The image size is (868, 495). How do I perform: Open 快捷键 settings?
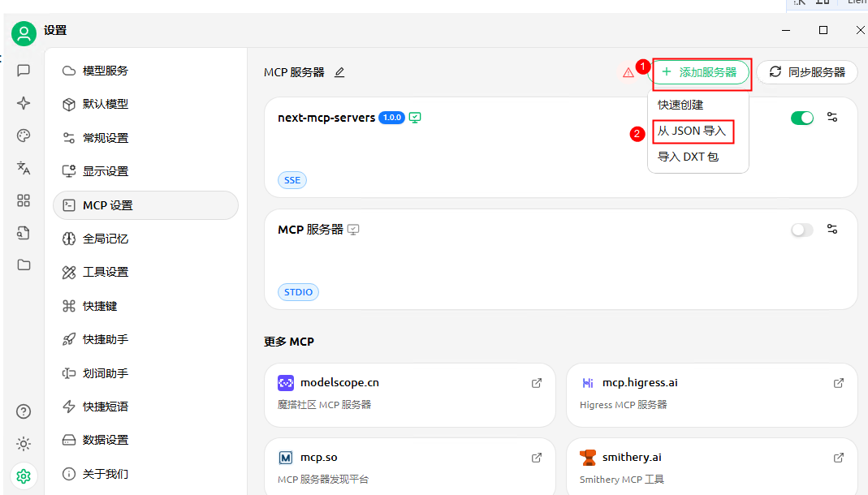[145, 306]
